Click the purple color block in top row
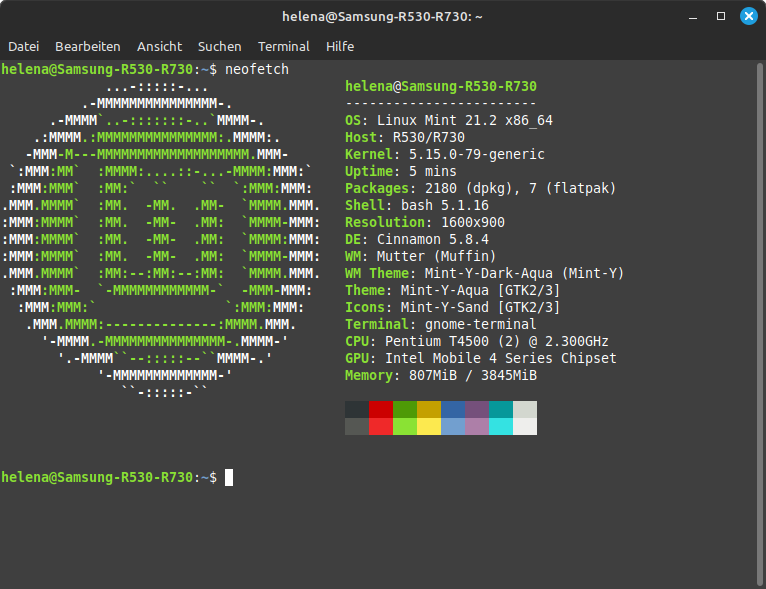 (x=477, y=409)
